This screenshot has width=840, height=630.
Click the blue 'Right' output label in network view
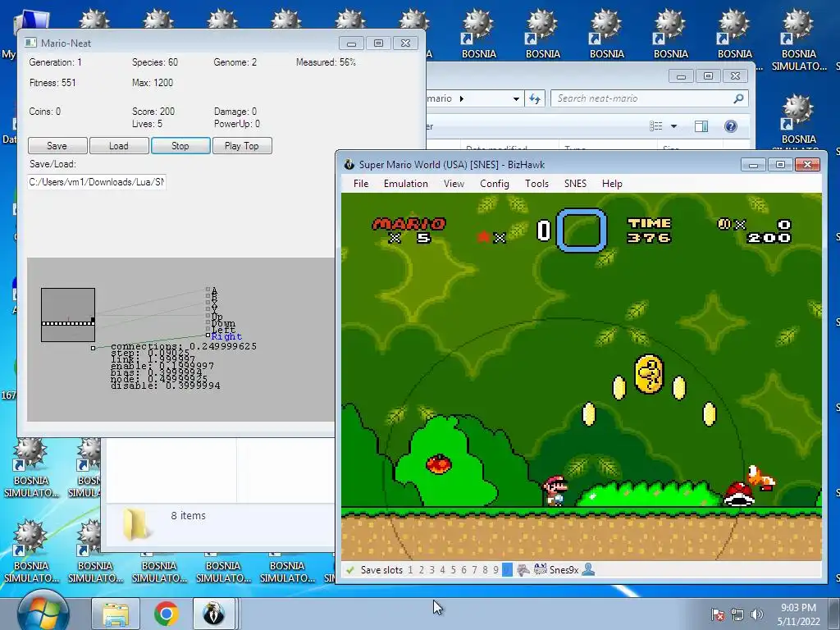(x=226, y=336)
